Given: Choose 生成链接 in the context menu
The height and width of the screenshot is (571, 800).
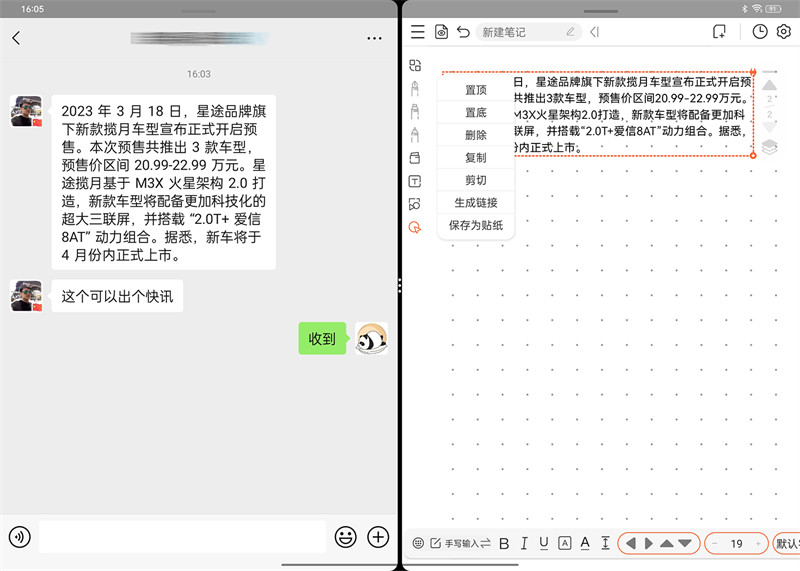Looking at the screenshot, I should (476, 203).
